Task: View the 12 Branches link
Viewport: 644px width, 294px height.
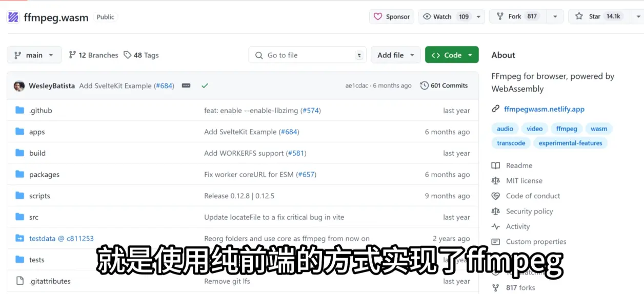Action: click(x=93, y=55)
